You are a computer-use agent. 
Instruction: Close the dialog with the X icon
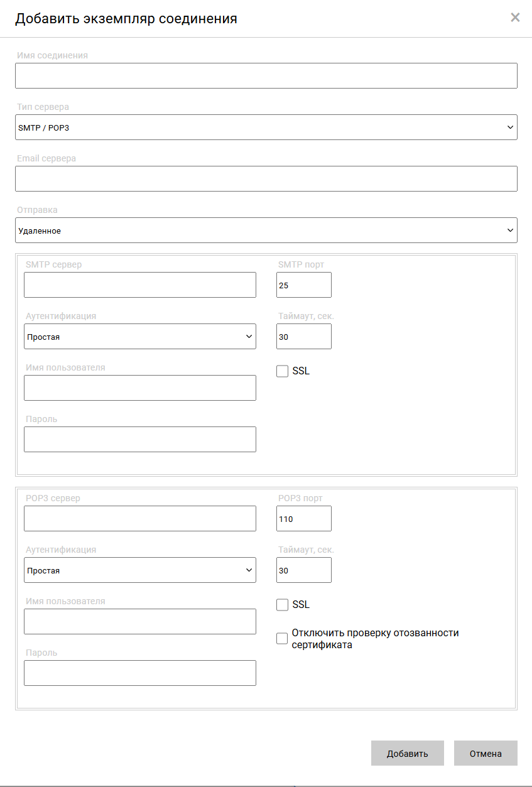tap(515, 17)
